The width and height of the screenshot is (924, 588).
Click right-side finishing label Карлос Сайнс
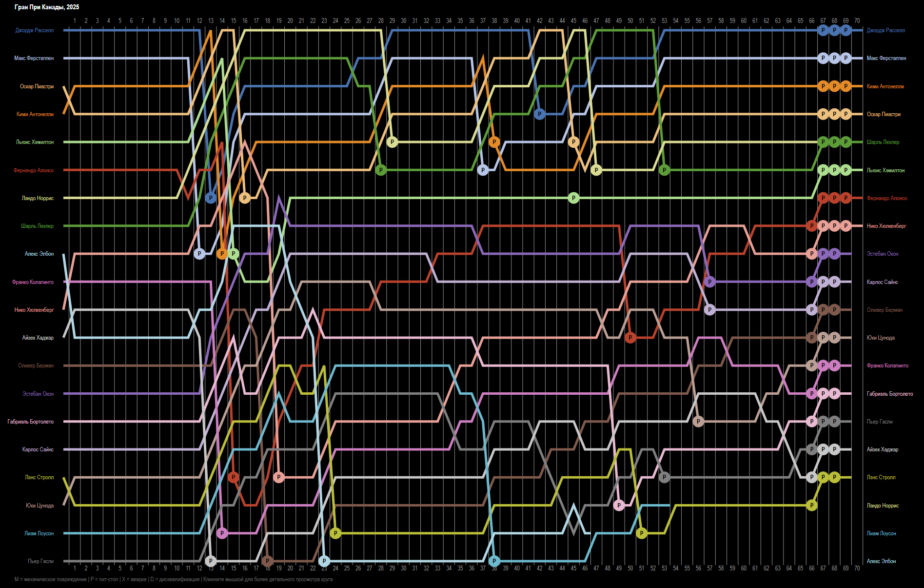click(x=883, y=282)
